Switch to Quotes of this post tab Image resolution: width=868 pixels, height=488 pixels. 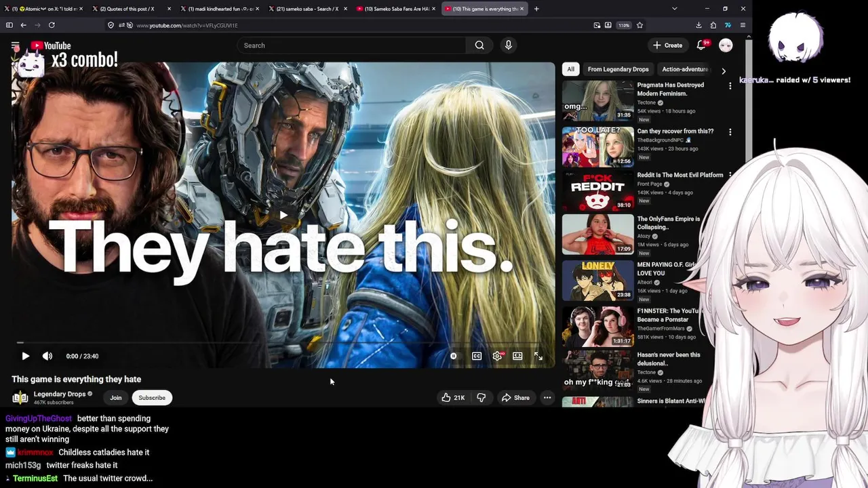pos(132,9)
